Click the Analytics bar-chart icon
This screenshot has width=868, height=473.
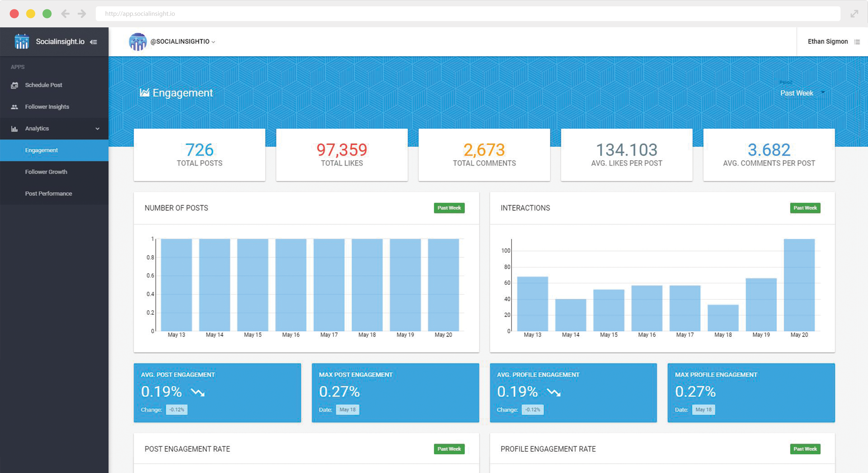(15, 128)
